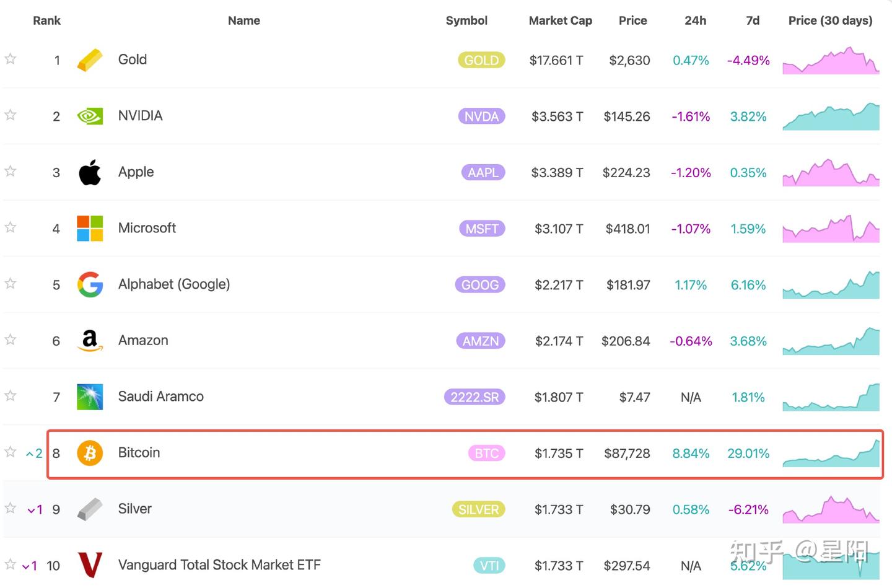This screenshot has width=892, height=588.
Task: Click the Apple logo icon
Action: [x=90, y=172]
